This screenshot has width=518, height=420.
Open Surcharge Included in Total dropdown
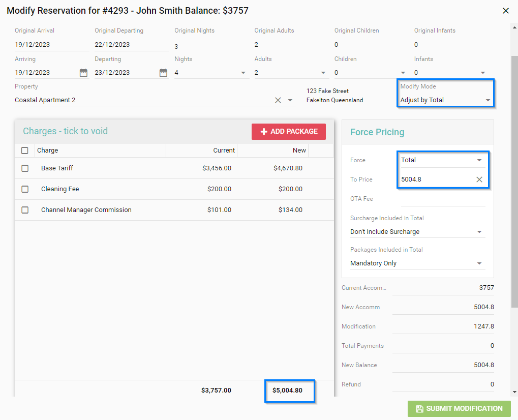417,232
